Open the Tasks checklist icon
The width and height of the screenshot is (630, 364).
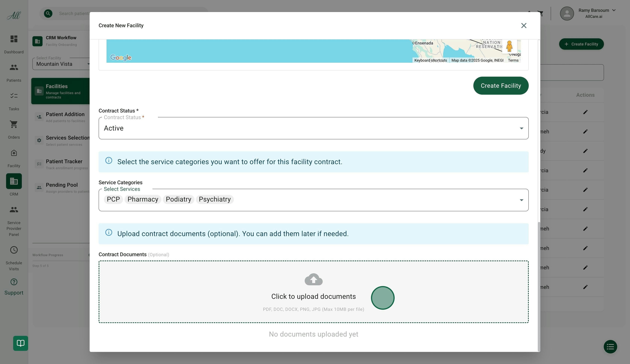[x=14, y=96]
